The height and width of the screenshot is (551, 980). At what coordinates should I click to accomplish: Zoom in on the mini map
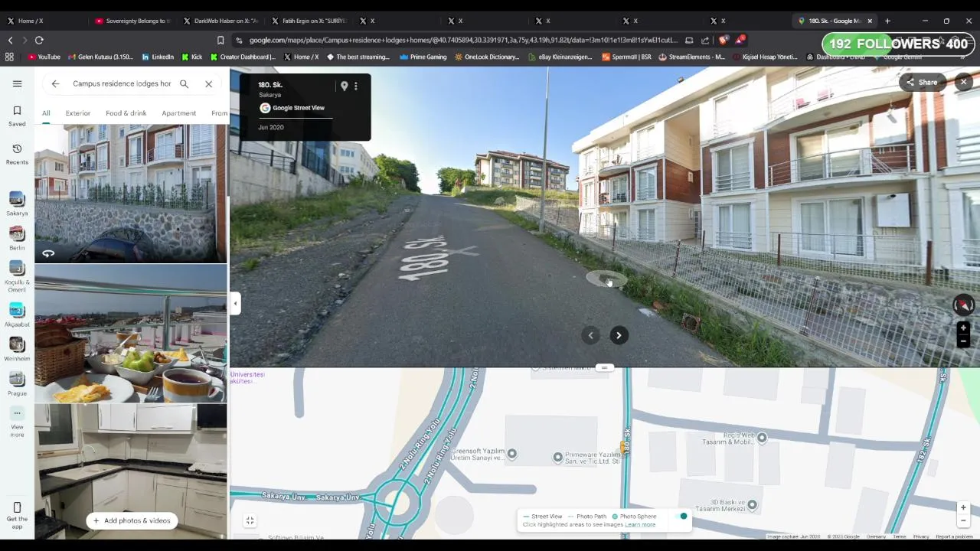(x=963, y=507)
